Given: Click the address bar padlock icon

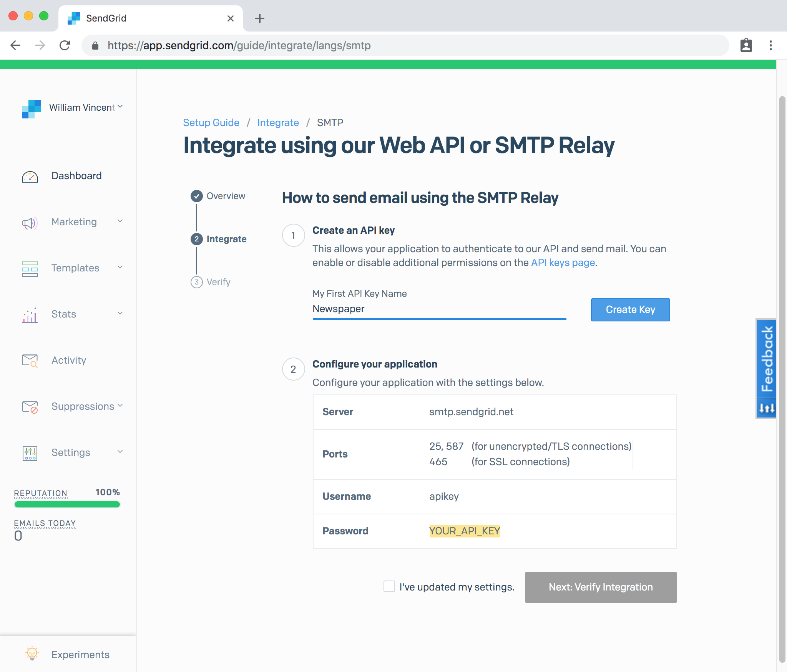Looking at the screenshot, I should [x=95, y=45].
